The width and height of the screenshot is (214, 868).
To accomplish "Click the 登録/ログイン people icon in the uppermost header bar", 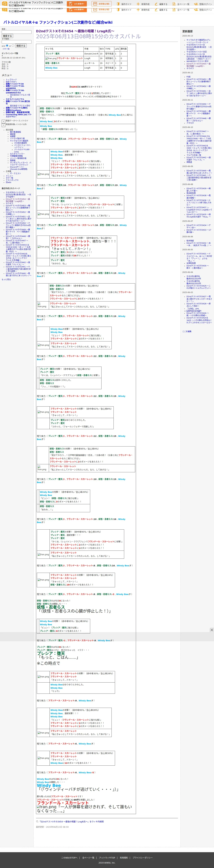I will tap(196, 4).
